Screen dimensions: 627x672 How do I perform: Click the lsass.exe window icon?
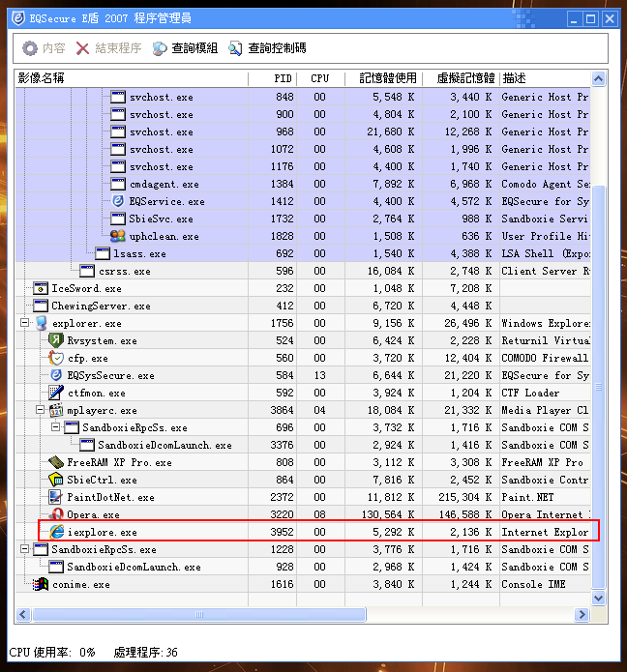(x=103, y=253)
